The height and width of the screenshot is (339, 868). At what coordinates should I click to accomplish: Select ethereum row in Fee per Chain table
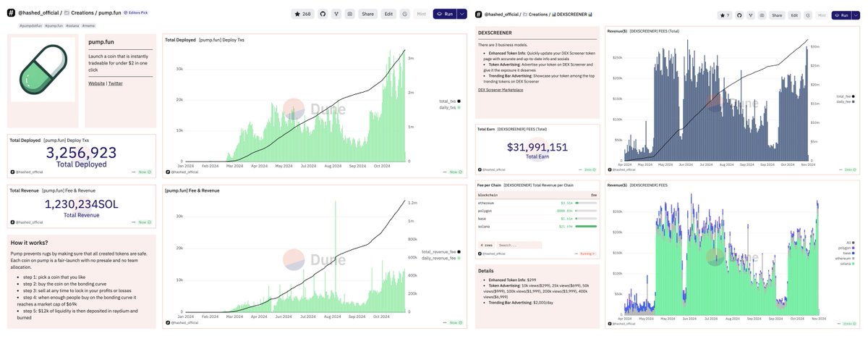(x=538, y=204)
